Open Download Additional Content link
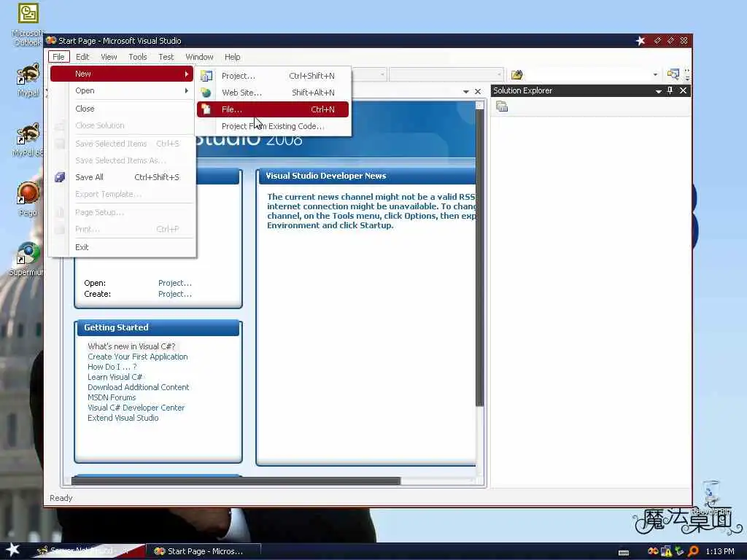The height and width of the screenshot is (560, 747). (x=138, y=387)
